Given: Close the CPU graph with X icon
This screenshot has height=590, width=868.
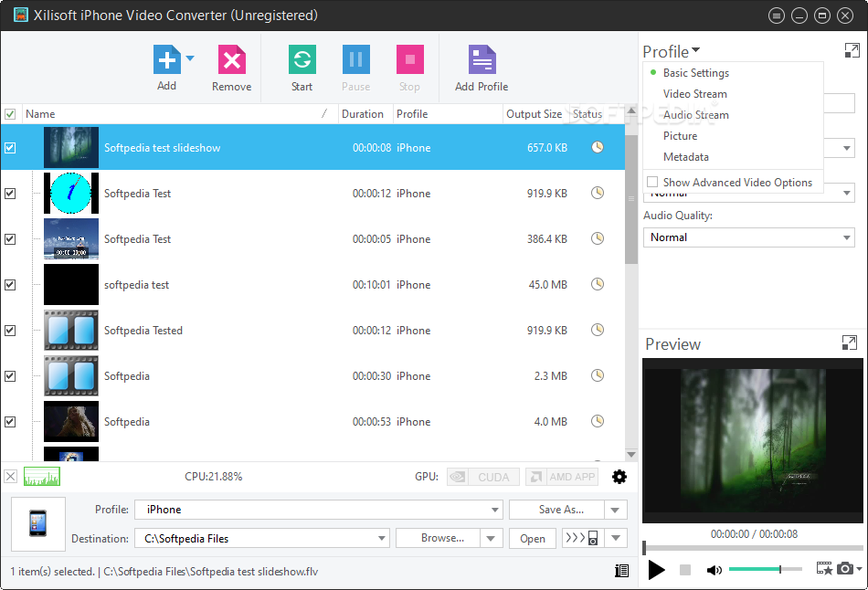Looking at the screenshot, I should [11, 476].
